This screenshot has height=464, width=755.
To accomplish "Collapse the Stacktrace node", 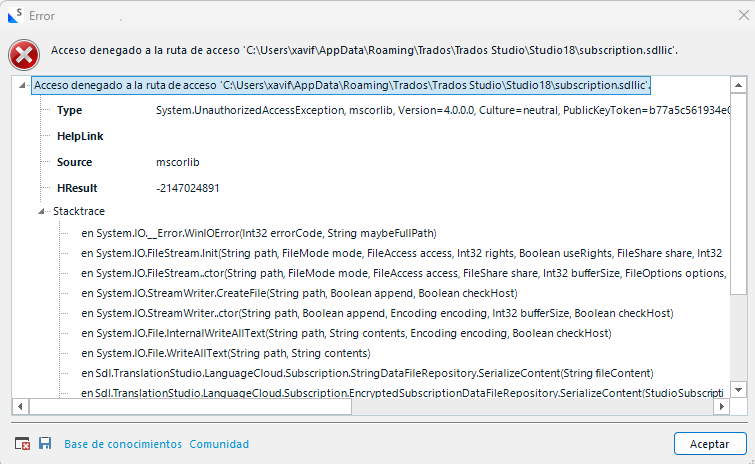I will (x=41, y=211).
